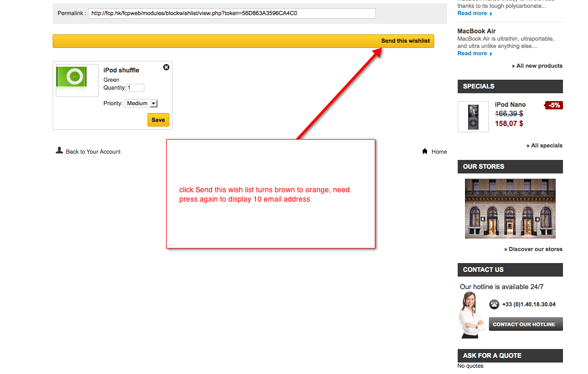The image size is (588, 374).
Task: Click the Send this wishlist bar
Action: [243, 41]
